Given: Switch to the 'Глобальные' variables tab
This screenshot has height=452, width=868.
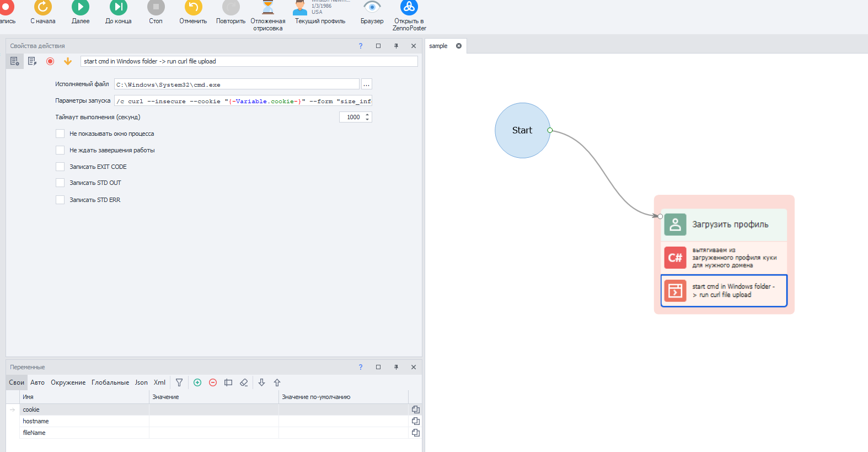Looking at the screenshot, I should tap(110, 382).
